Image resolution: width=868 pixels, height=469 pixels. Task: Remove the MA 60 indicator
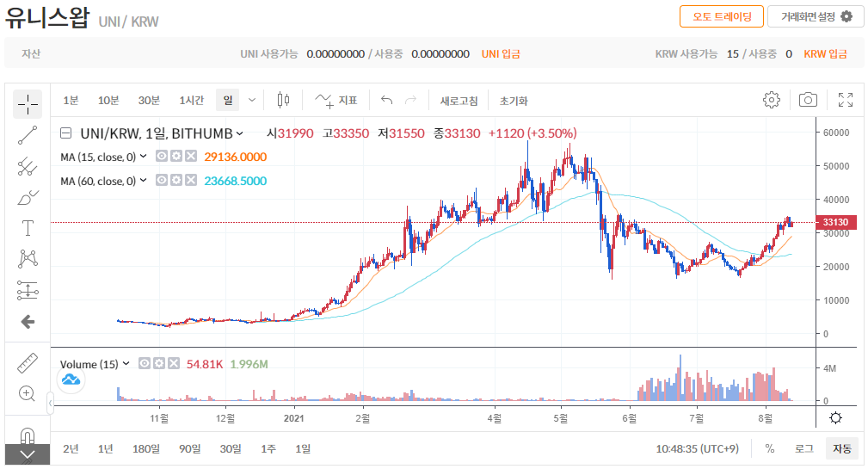191,181
